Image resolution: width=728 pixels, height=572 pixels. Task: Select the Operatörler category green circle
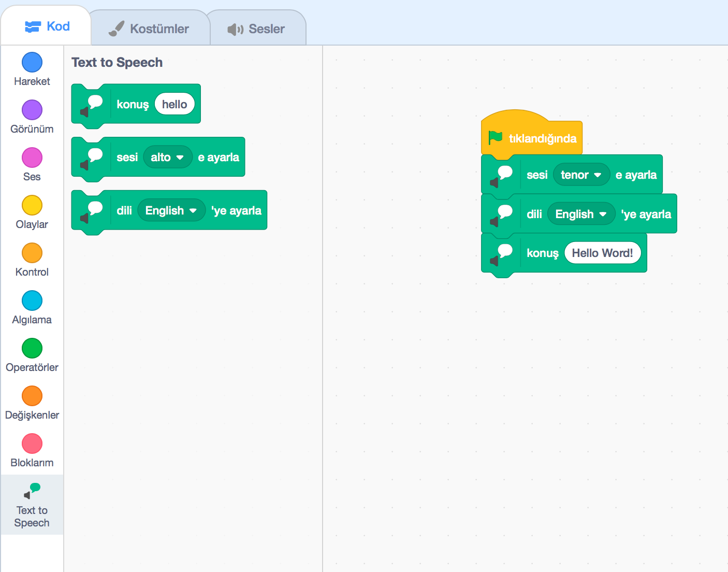[32, 348]
